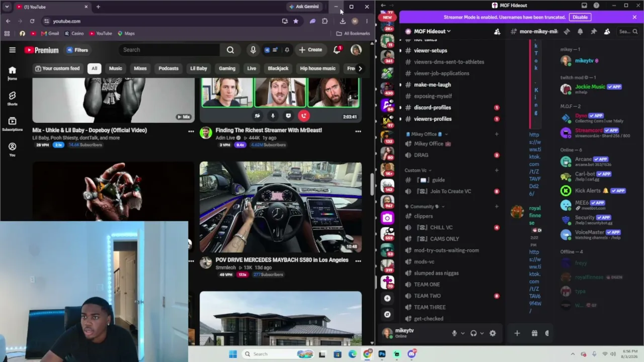Select the Podcasts filter chip
This screenshot has width=644, height=362.
point(169,68)
